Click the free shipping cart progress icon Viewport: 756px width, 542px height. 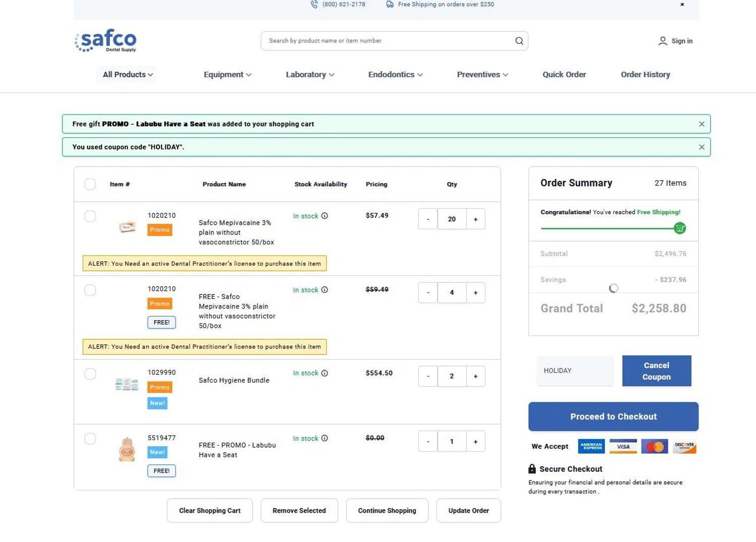[x=679, y=228]
